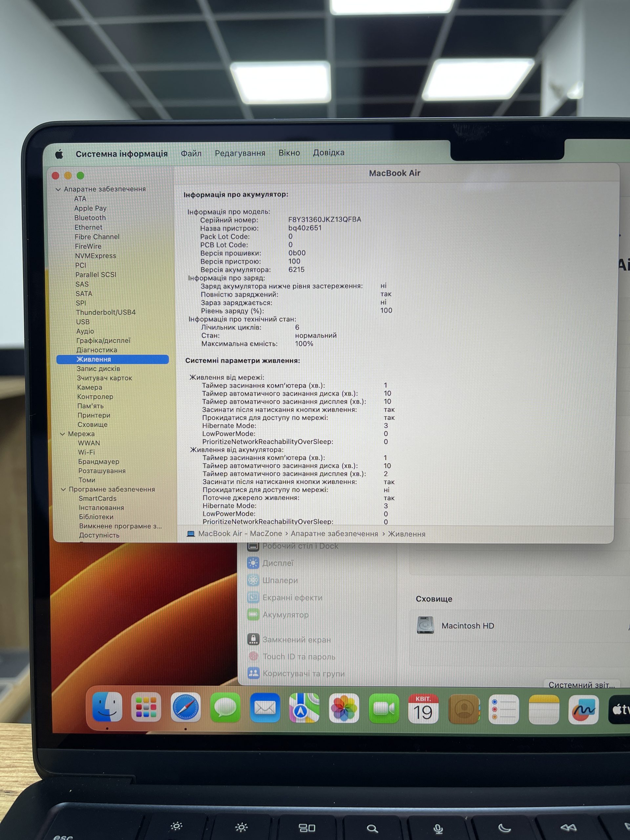Open FaceTime from the Dock
Viewport: 630px width, 840px height.
(384, 708)
